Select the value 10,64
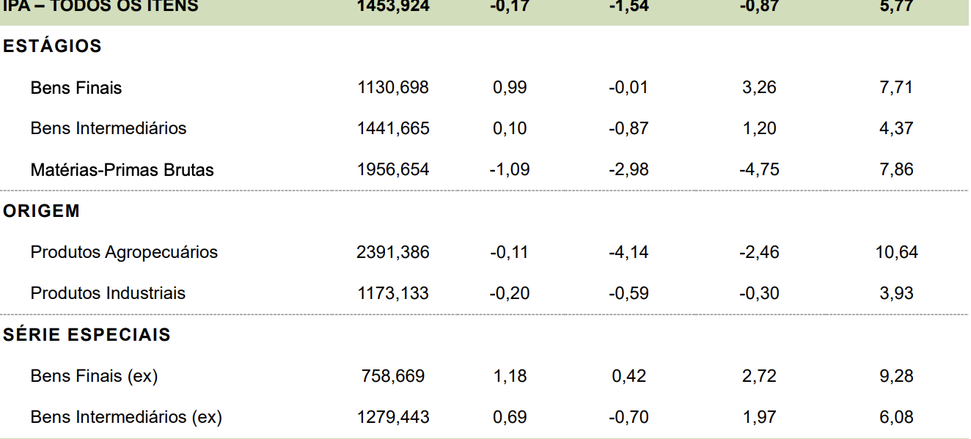Screen dimensions: 971x439 click(896, 252)
